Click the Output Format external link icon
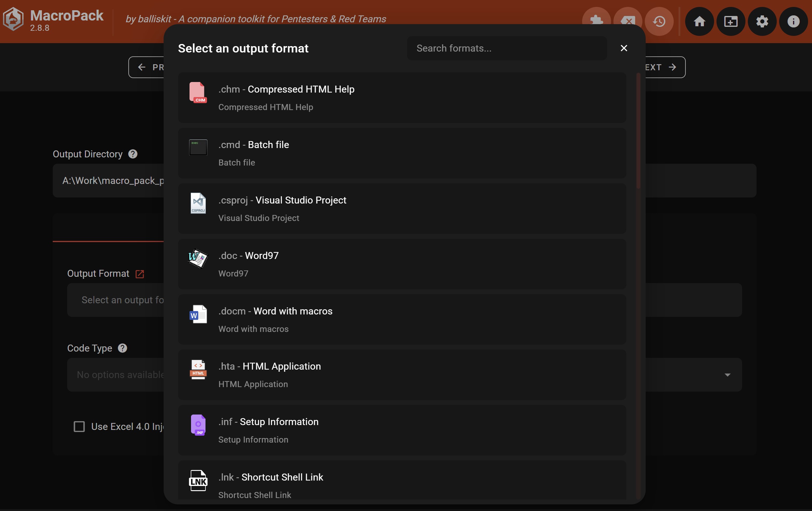812x511 pixels. pos(139,274)
